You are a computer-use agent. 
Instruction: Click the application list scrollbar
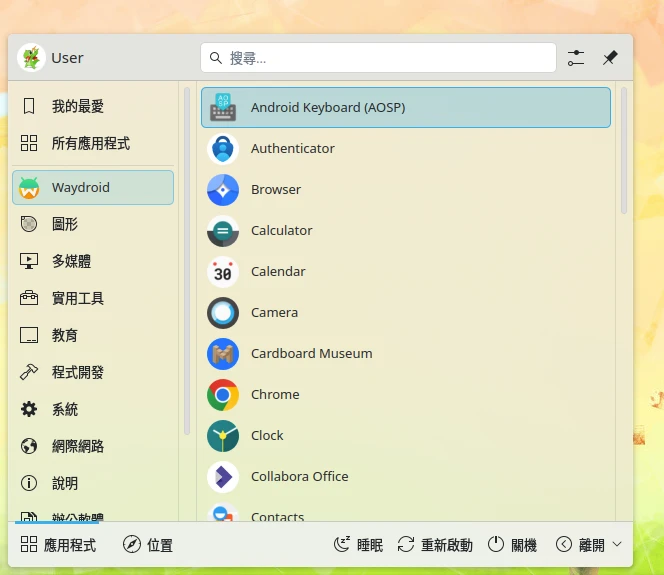click(623, 151)
